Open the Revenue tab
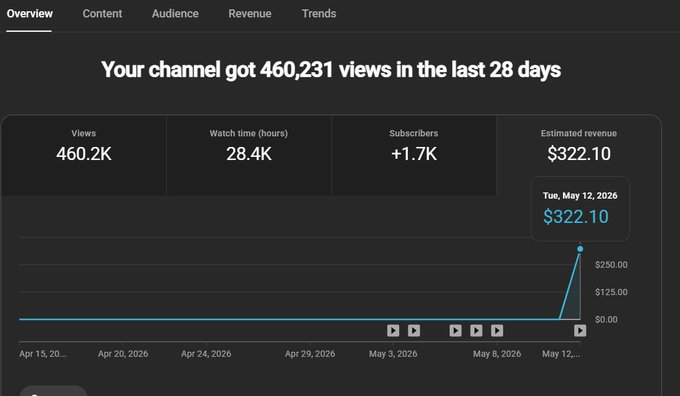 (250, 14)
